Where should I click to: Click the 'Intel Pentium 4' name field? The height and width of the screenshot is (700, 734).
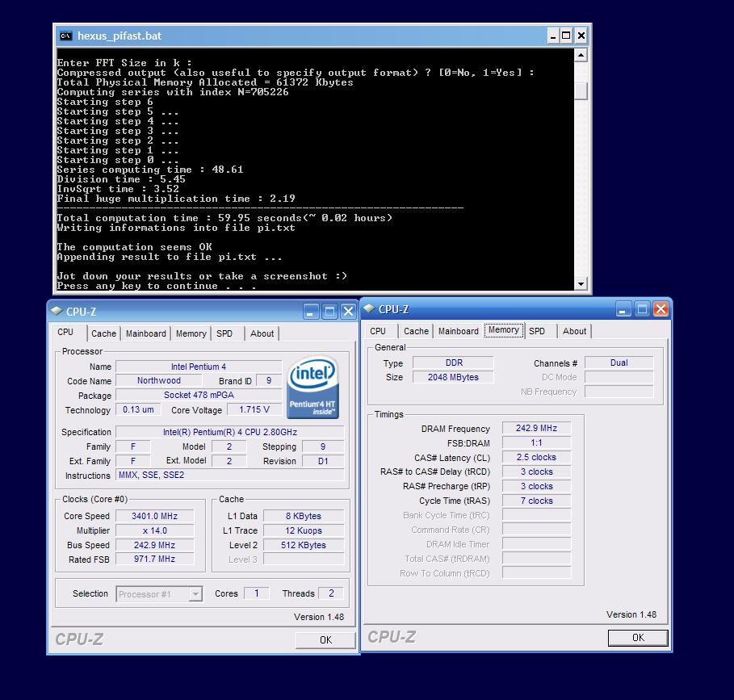coord(199,367)
